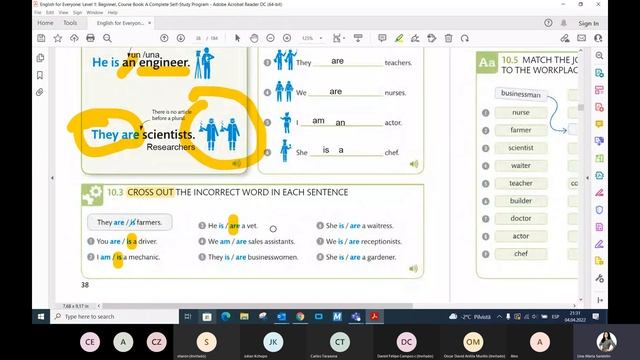Open the 125% zoom level dropdown

pyautogui.click(x=321, y=38)
